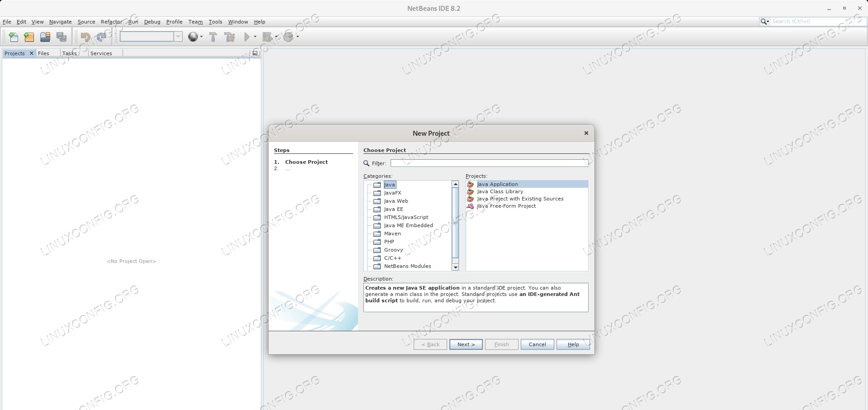
Task: Click the Java Application project icon
Action: click(471, 184)
